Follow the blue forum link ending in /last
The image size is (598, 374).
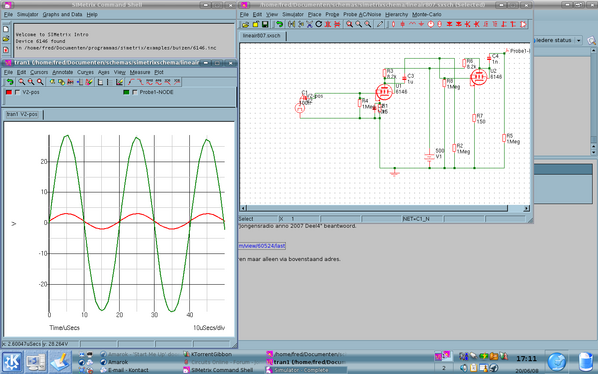(262, 246)
